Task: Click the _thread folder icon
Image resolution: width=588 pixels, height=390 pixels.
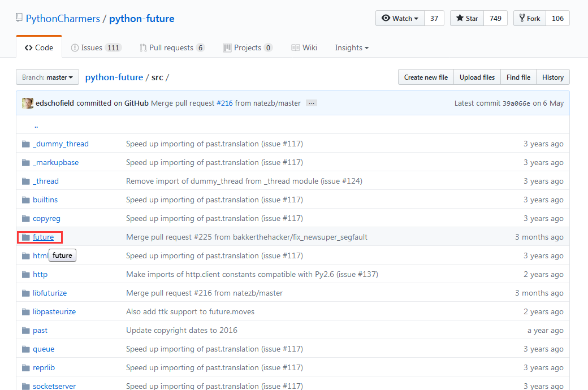Action: [x=26, y=181]
